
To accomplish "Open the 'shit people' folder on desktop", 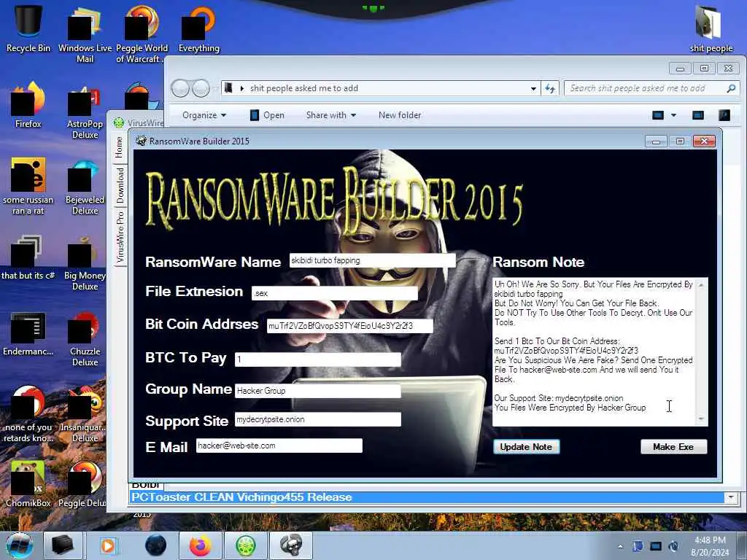I will point(711,29).
